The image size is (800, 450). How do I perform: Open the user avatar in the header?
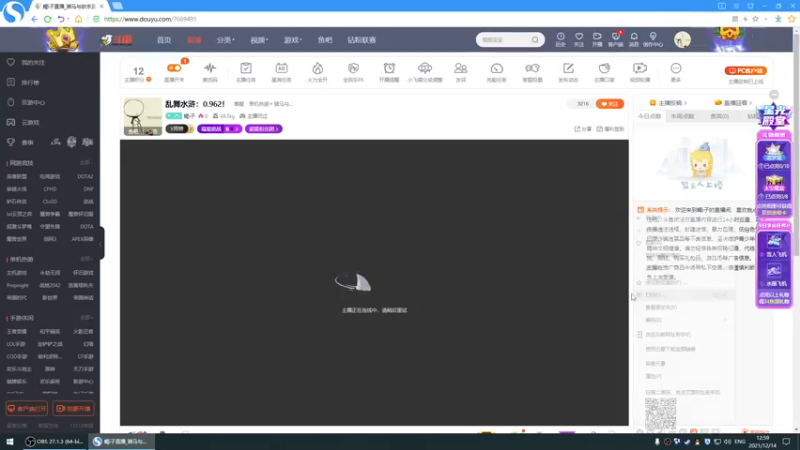[x=682, y=39]
